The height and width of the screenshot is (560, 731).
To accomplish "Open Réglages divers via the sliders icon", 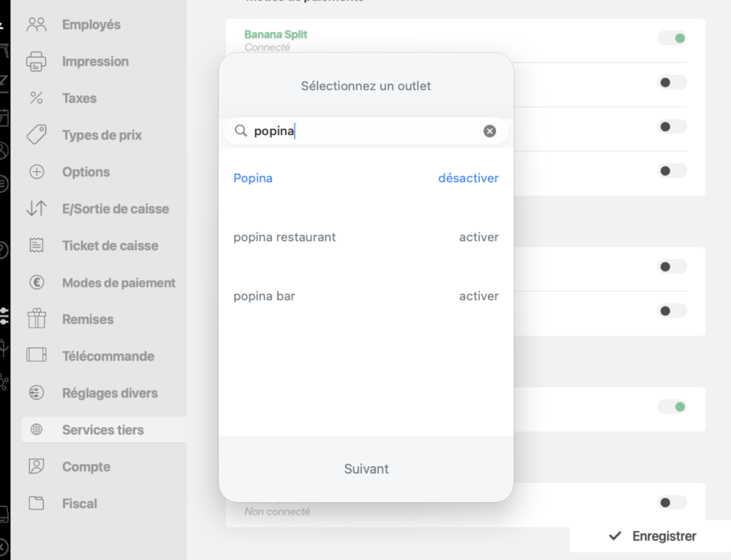I will click(x=36, y=392).
